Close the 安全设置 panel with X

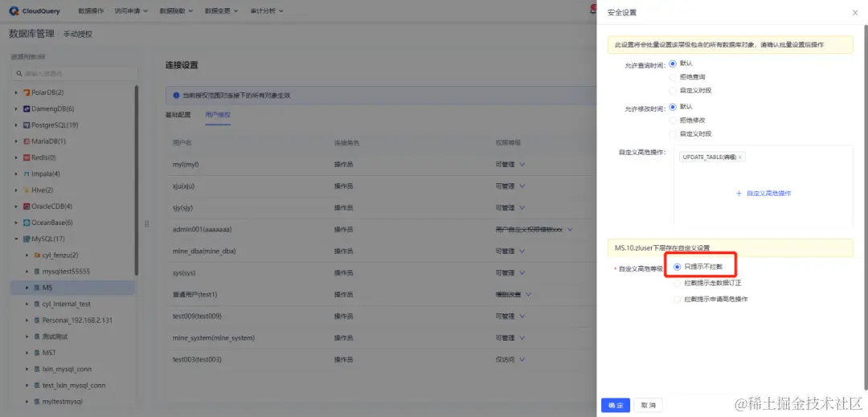point(855,12)
